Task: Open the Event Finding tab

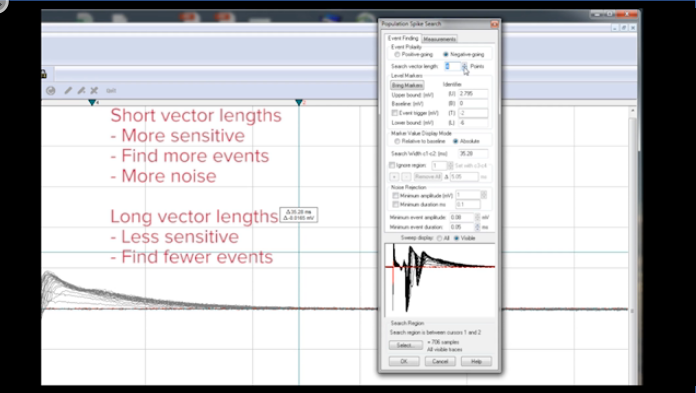Action: [x=403, y=38]
